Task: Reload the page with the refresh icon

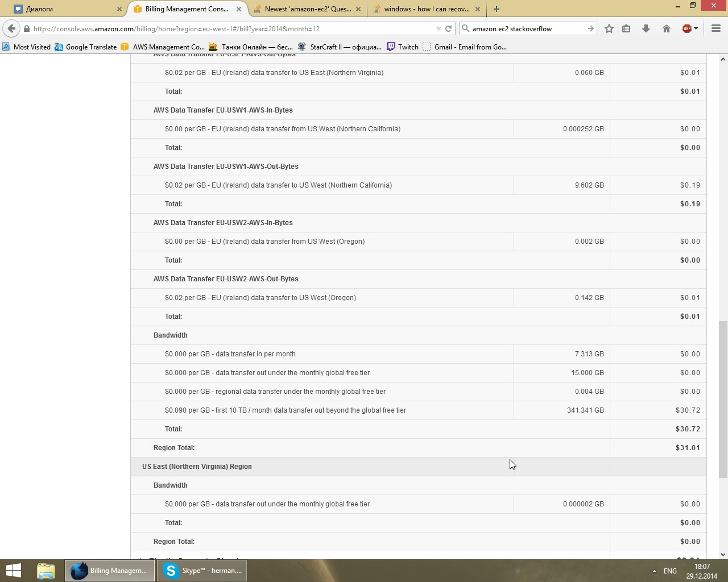Action: pyautogui.click(x=449, y=28)
